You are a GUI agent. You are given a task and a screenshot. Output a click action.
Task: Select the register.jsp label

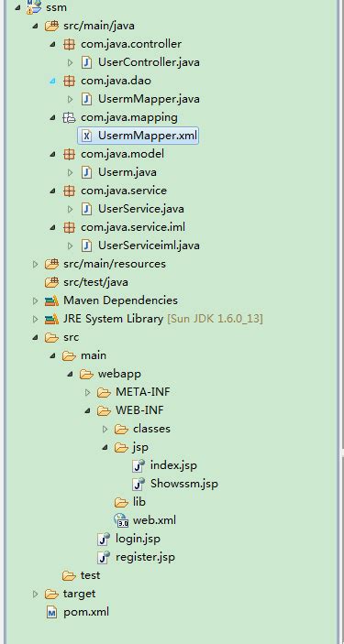pyautogui.click(x=145, y=557)
